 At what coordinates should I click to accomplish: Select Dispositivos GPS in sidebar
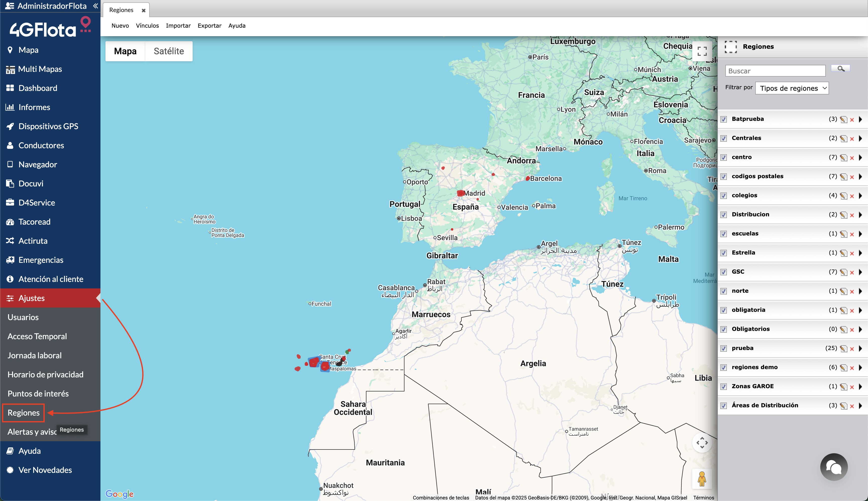[x=48, y=126]
